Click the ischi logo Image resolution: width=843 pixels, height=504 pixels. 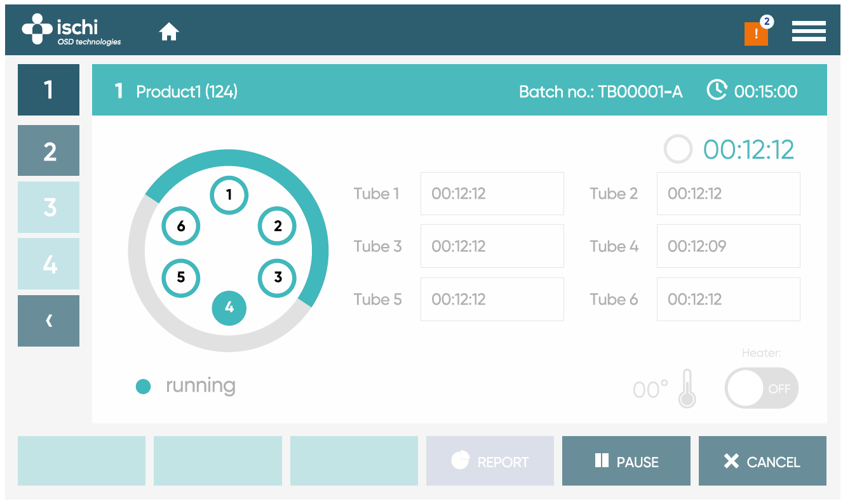[71, 30]
